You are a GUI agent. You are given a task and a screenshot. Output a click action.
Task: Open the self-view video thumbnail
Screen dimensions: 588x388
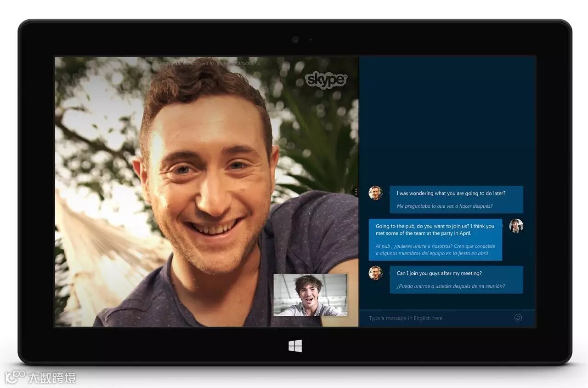(x=311, y=295)
